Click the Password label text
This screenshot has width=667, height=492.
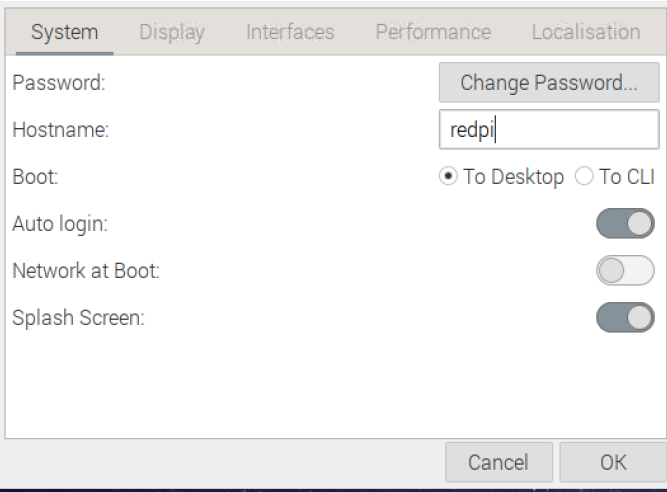58,83
